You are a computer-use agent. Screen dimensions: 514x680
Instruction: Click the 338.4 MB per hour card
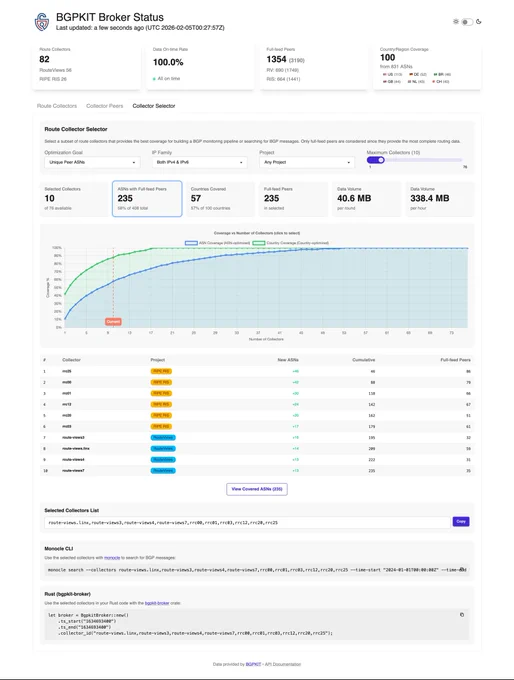(x=440, y=199)
